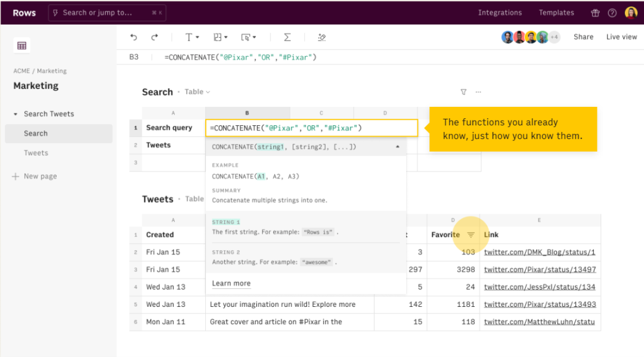Click the CONCATENATE formula cell B1

pos(312,128)
